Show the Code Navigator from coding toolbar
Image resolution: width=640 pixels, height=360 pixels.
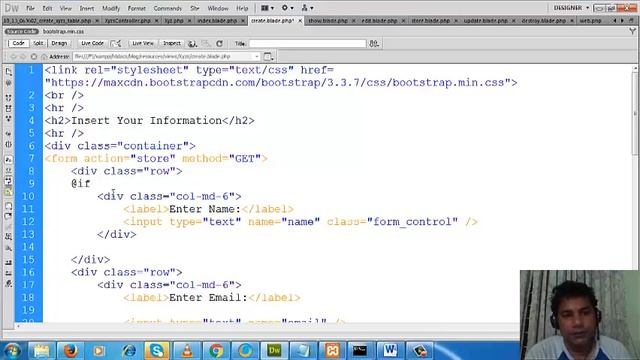click(8, 83)
